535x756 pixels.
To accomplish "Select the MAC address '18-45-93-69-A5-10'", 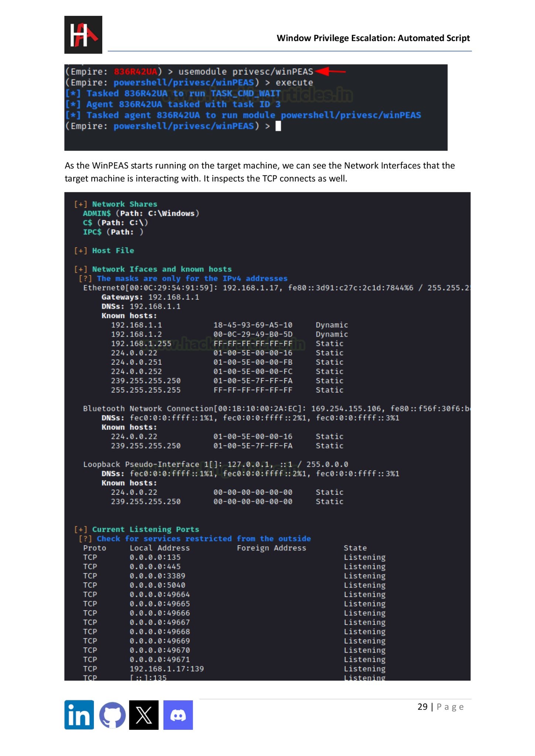I will pos(253,325).
